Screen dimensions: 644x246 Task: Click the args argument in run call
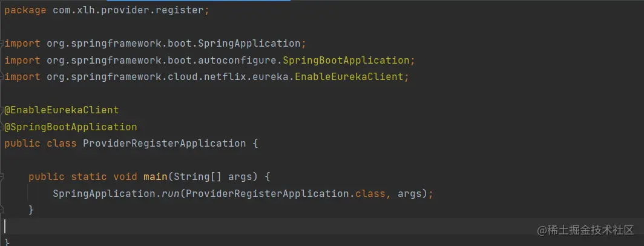(410, 194)
